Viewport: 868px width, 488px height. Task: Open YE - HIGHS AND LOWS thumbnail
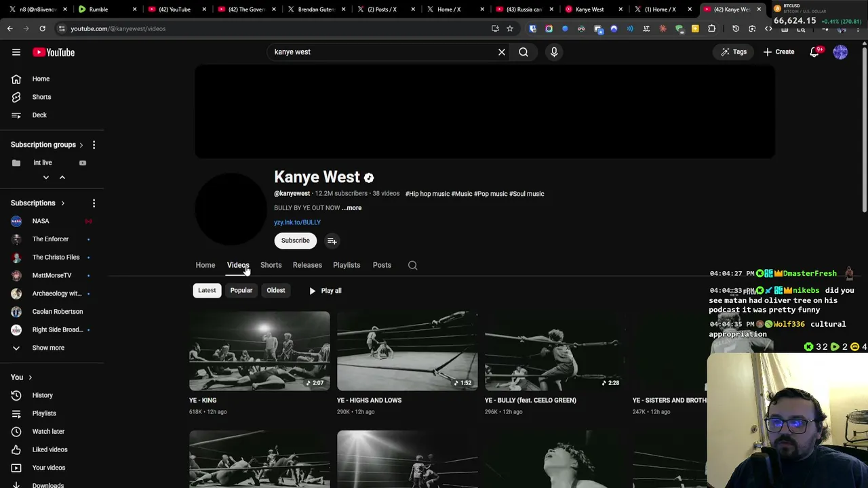[x=408, y=351]
